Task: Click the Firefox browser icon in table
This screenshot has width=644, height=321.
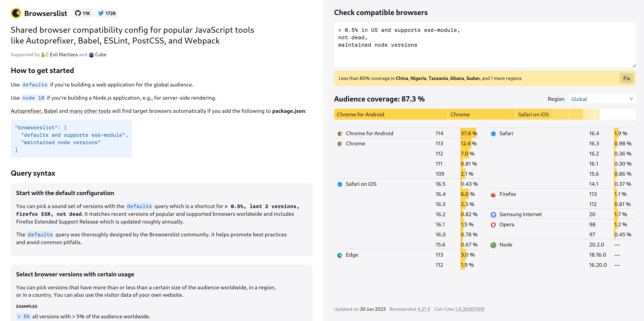Action: (493, 194)
